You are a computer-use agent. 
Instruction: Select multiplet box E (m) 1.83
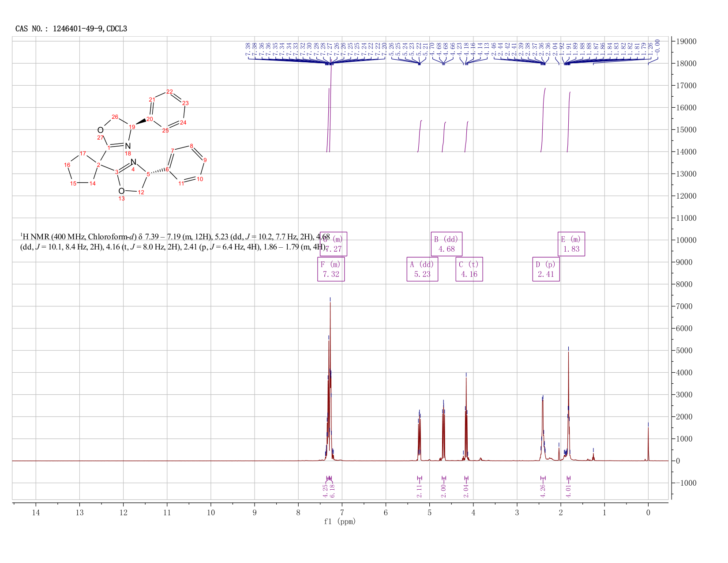571,244
